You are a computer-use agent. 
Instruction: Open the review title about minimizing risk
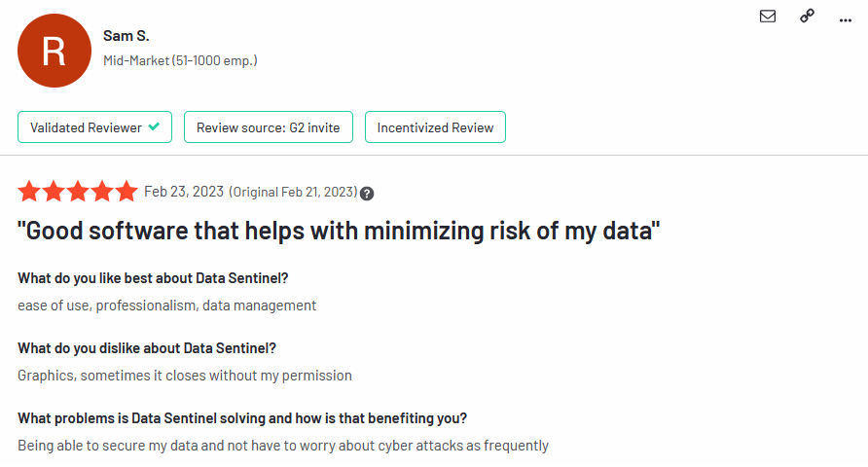[339, 232]
